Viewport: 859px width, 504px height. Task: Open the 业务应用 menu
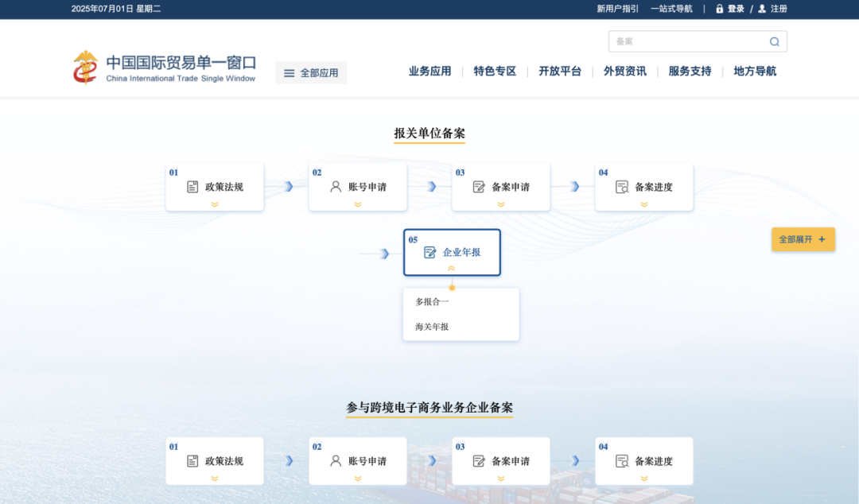tap(429, 71)
